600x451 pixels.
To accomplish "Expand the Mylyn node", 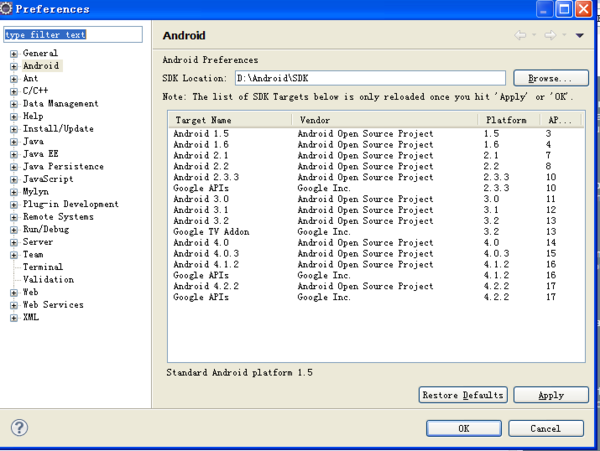I will pyautogui.click(x=14, y=192).
